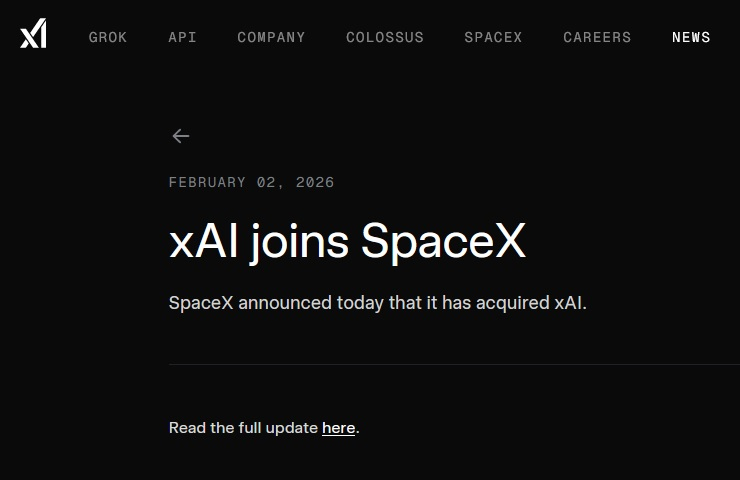Select the NEWS navigation item
This screenshot has width=740, height=480.
click(691, 37)
